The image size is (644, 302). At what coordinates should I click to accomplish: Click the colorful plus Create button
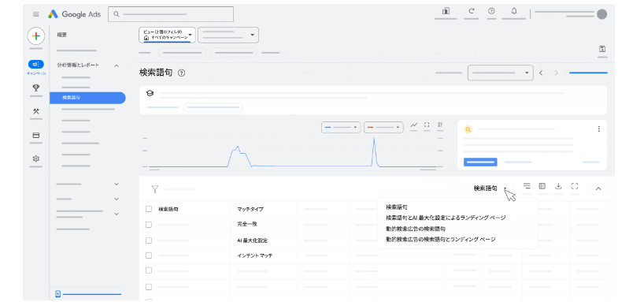pos(35,36)
